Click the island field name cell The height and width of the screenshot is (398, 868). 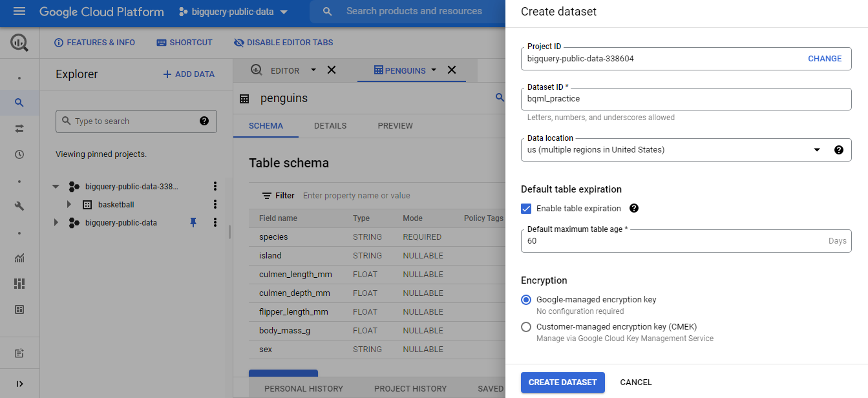tap(270, 256)
